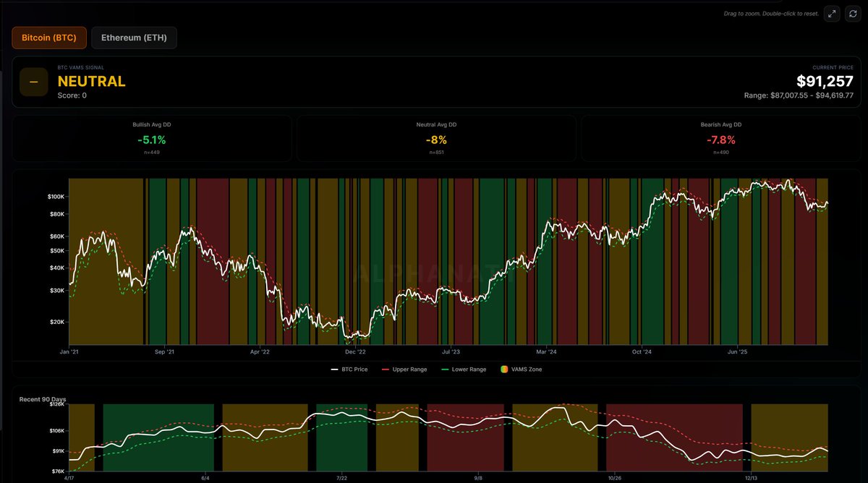Screen dimensions: 868x483
Task: Click the CURRENT PRICE label
Action: (x=833, y=67)
